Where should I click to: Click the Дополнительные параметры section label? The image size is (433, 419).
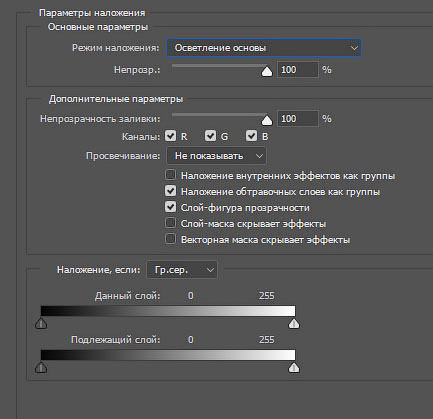coord(116,99)
